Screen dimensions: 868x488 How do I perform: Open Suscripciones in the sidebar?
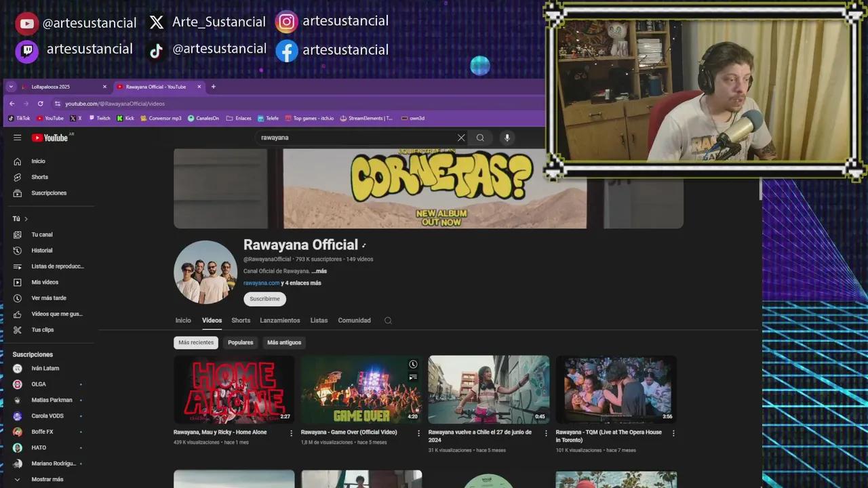pyautogui.click(x=49, y=193)
